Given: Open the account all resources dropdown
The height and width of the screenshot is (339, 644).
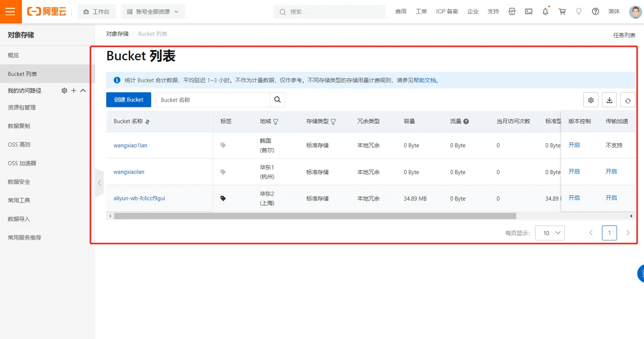Looking at the screenshot, I should tap(153, 12).
